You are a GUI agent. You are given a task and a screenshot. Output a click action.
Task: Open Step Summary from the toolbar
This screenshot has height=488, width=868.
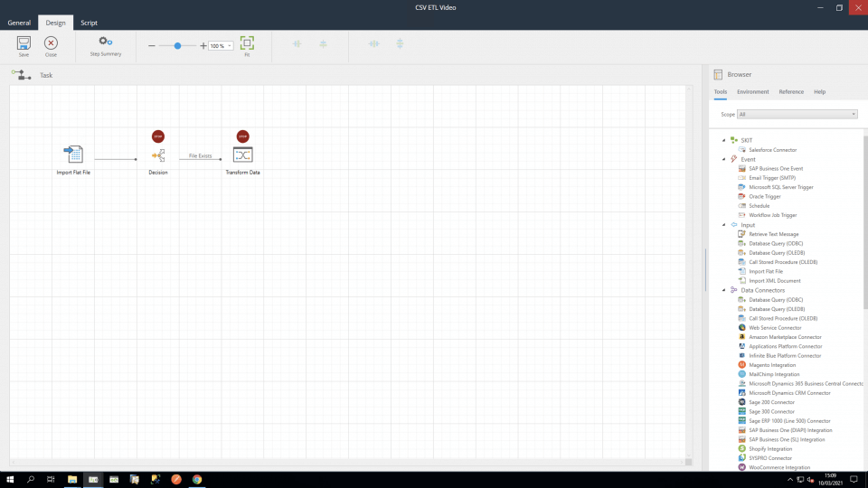click(106, 42)
